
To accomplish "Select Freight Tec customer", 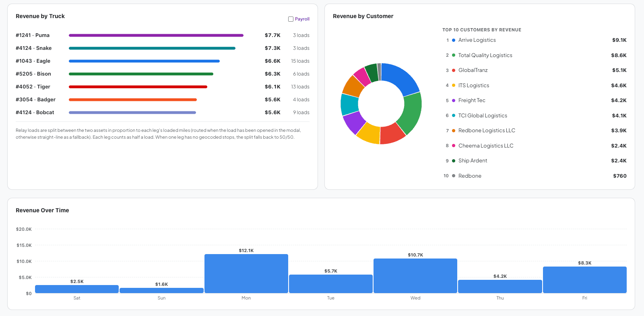I will click(x=472, y=101).
